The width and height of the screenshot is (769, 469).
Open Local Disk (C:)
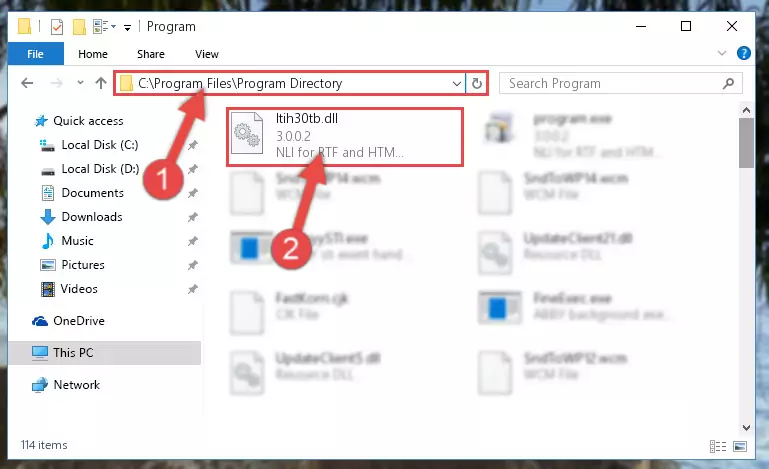coord(100,145)
